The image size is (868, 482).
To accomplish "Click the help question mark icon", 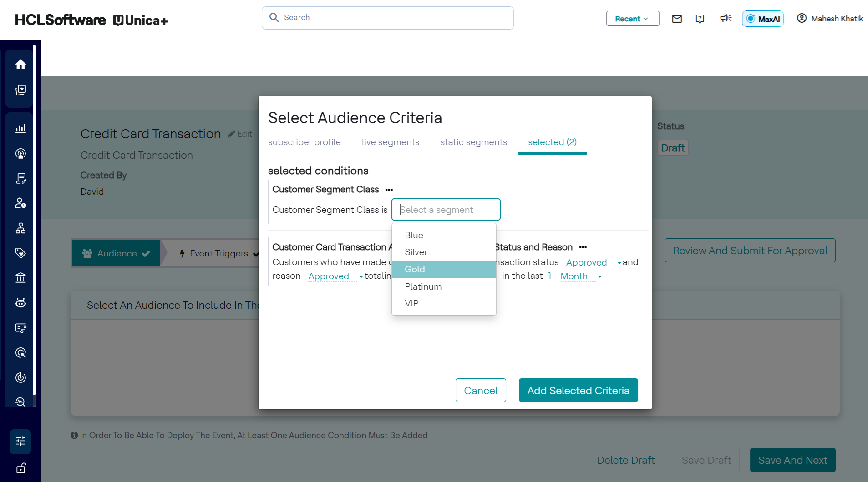I will coord(700,19).
